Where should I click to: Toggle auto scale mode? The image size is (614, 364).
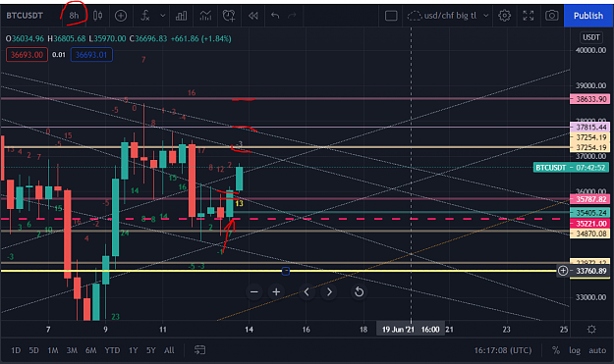pyautogui.click(x=597, y=350)
